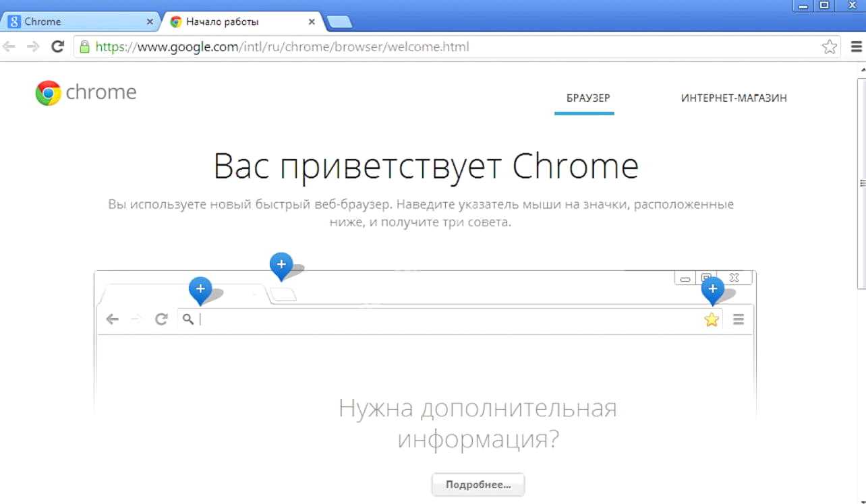Viewport: 866px width, 504px height.
Task: Reload the page with the refresh icon
Action: pyautogui.click(x=57, y=46)
